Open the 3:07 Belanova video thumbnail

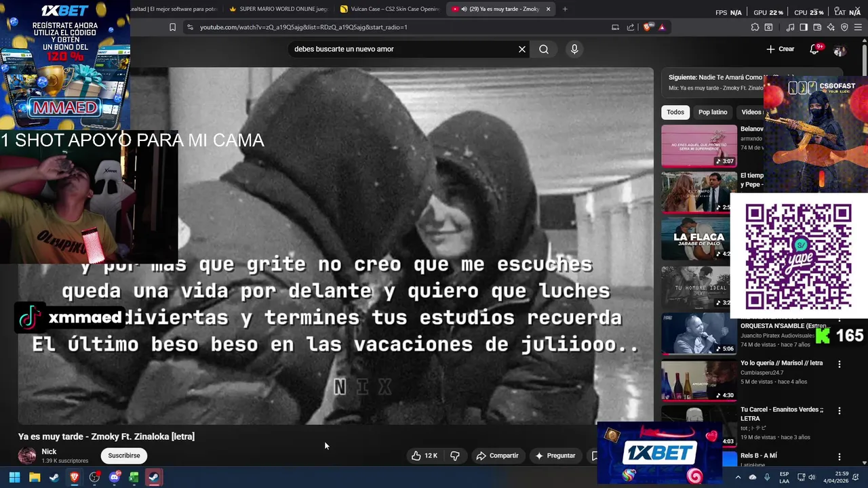(699, 146)
